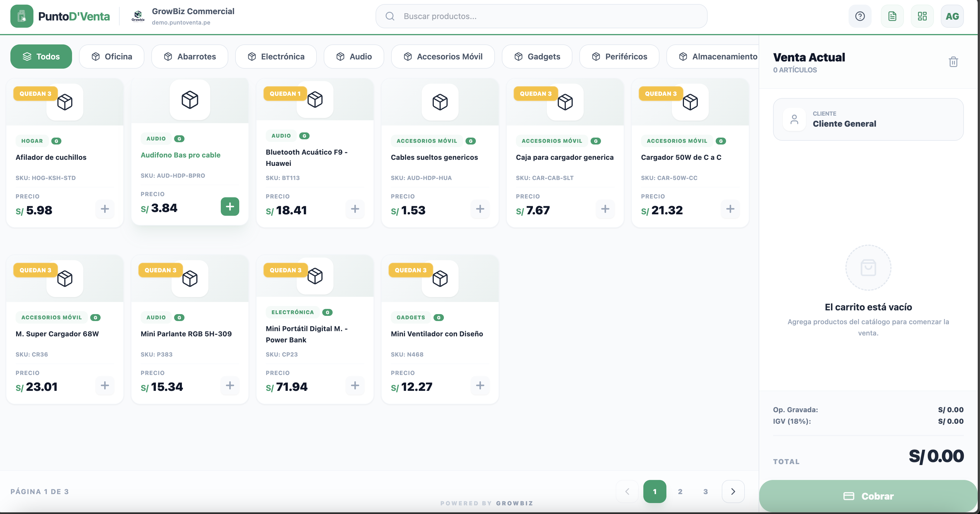
Task: Select current page 1 button
Action: (x=655, y=492)
